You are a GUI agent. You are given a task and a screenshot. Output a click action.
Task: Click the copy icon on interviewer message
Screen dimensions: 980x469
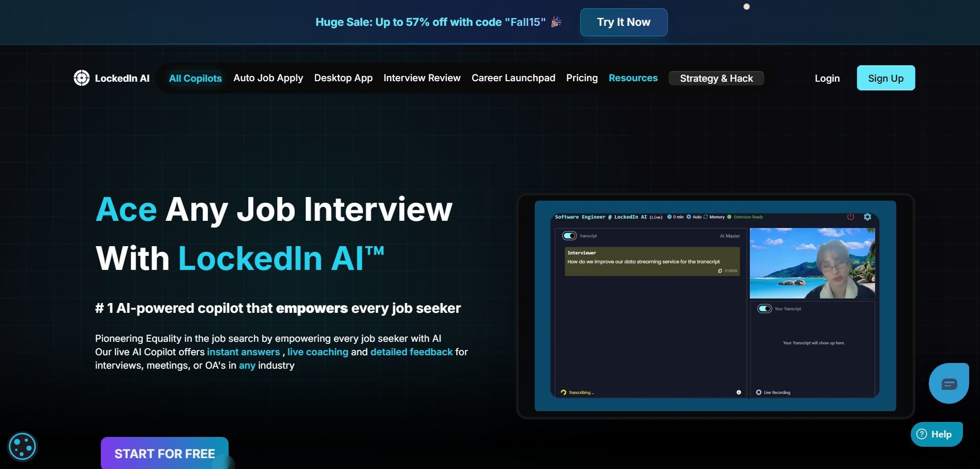coord(720,271)
